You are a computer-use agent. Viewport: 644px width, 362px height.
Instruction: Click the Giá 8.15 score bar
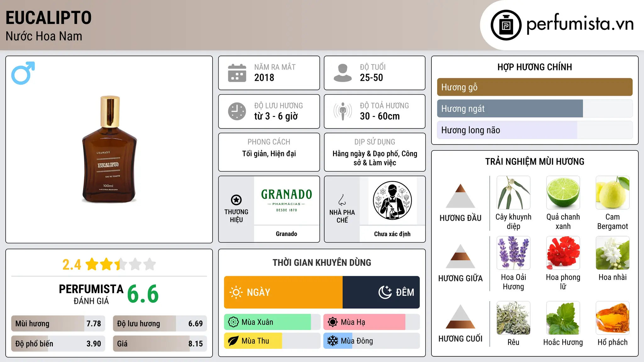160,343
